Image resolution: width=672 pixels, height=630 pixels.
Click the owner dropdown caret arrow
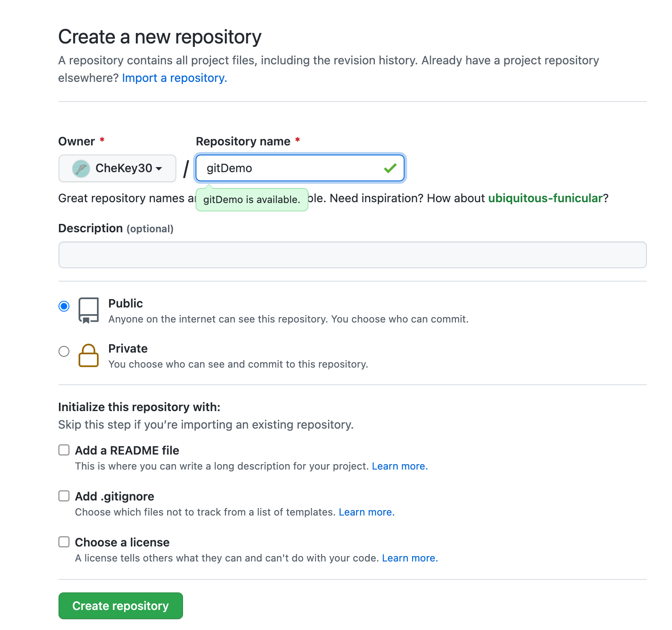(159, 169)
